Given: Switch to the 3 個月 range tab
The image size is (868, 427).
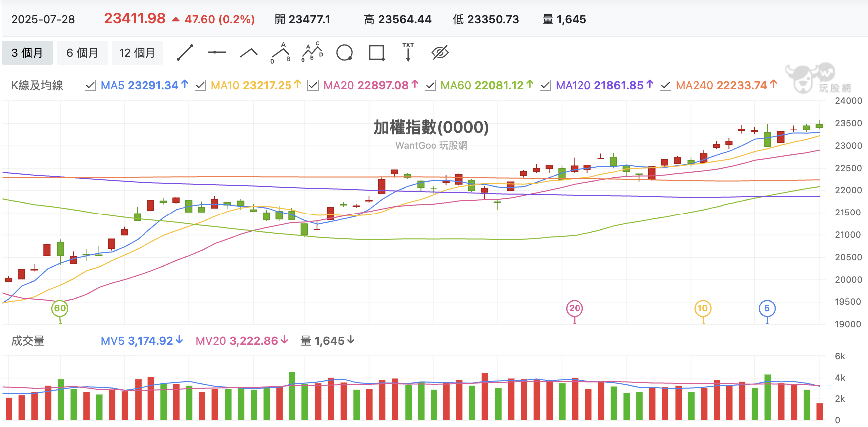Looking at the screenshot, I should coord(27,53).
